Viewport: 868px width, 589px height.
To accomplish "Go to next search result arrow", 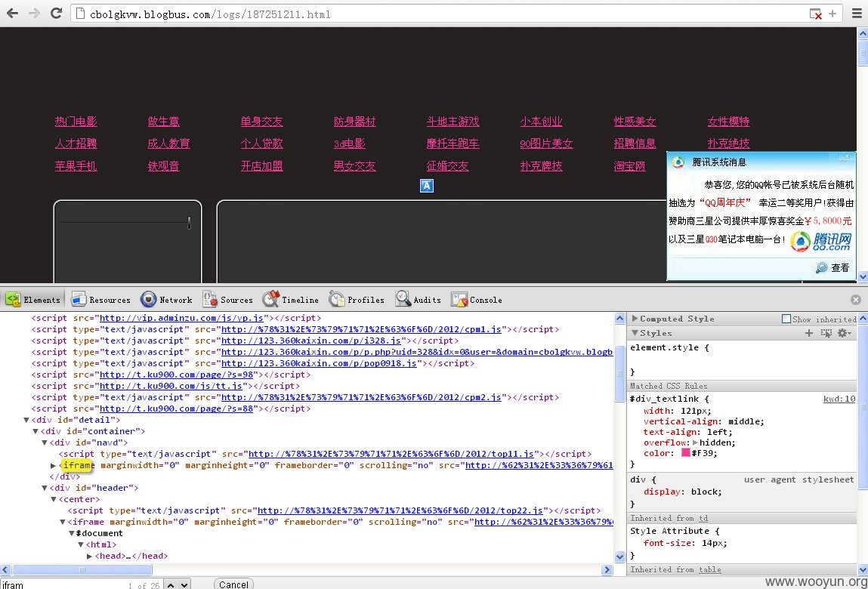I will pyautogui.click(x=184, y=584).
